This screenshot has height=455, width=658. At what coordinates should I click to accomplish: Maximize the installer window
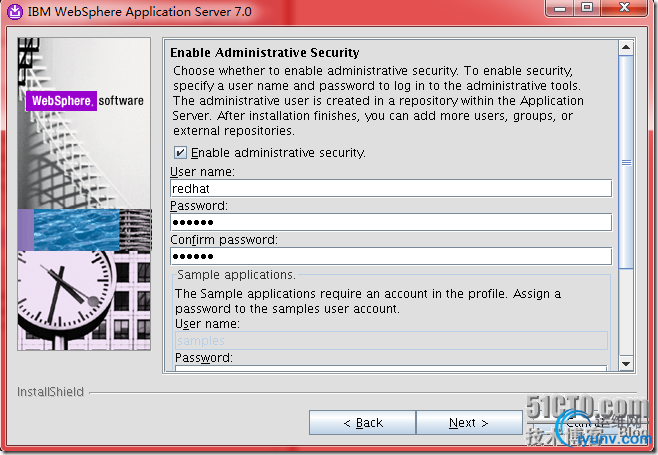(x=586, y=9)
